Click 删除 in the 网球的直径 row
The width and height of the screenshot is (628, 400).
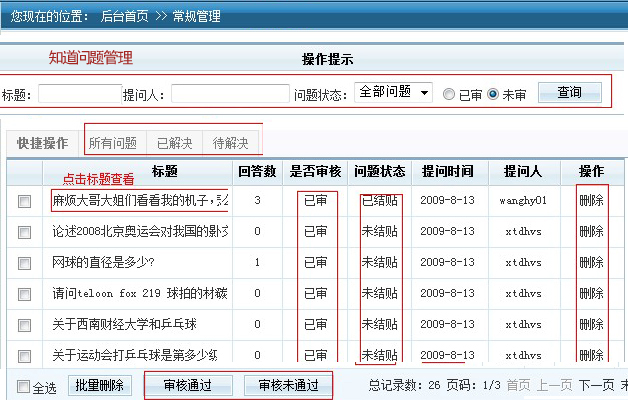click(x=592, y=262)
